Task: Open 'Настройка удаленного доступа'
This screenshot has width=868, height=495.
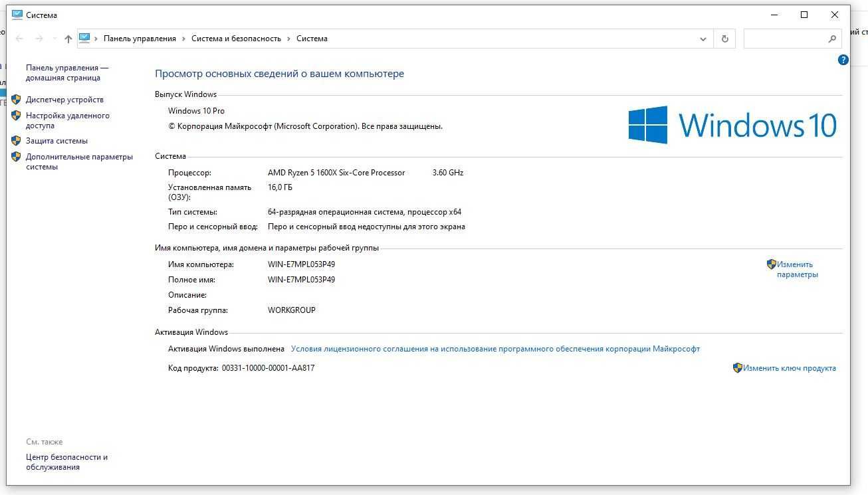Action: pos(67,120)
